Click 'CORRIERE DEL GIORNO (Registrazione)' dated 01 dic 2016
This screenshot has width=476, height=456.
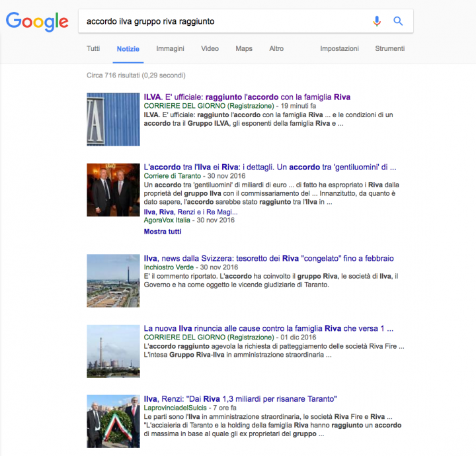tap(209, 338)
